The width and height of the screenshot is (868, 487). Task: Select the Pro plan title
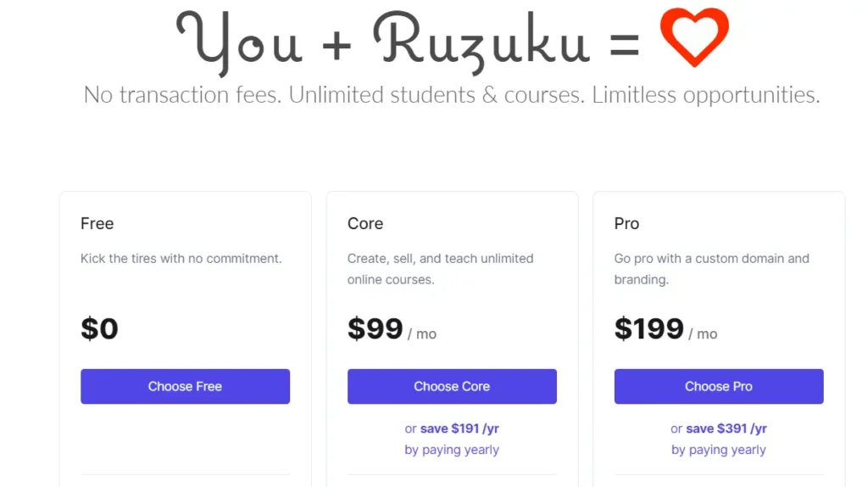pos(626,223)
